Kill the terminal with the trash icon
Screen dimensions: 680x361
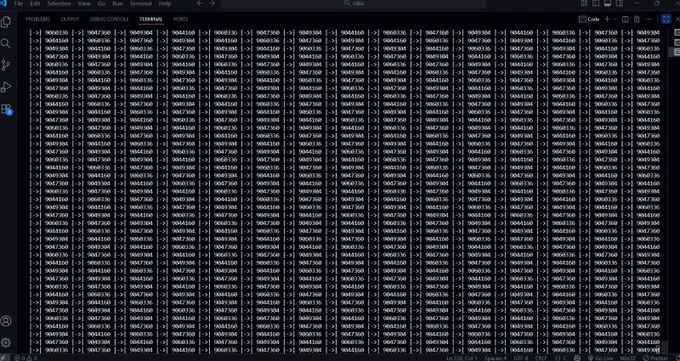pos(637,19)
